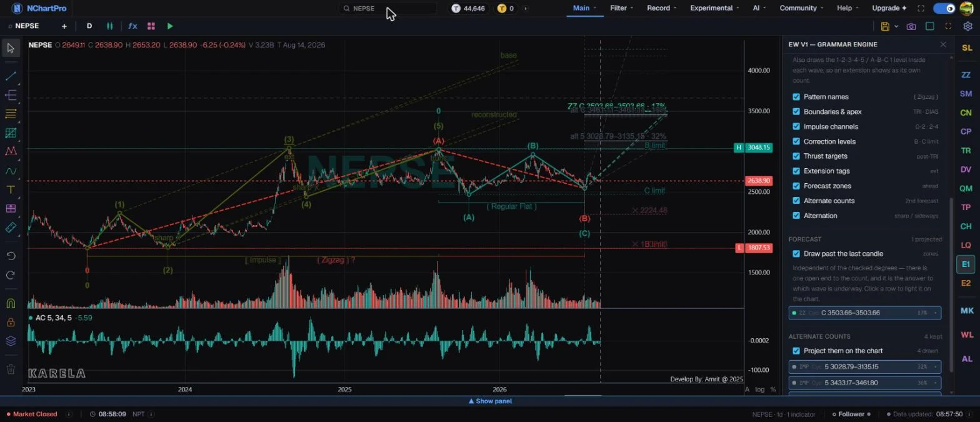Open the E2 sidebar panel

pyautogui.click(x=966, y=283)
